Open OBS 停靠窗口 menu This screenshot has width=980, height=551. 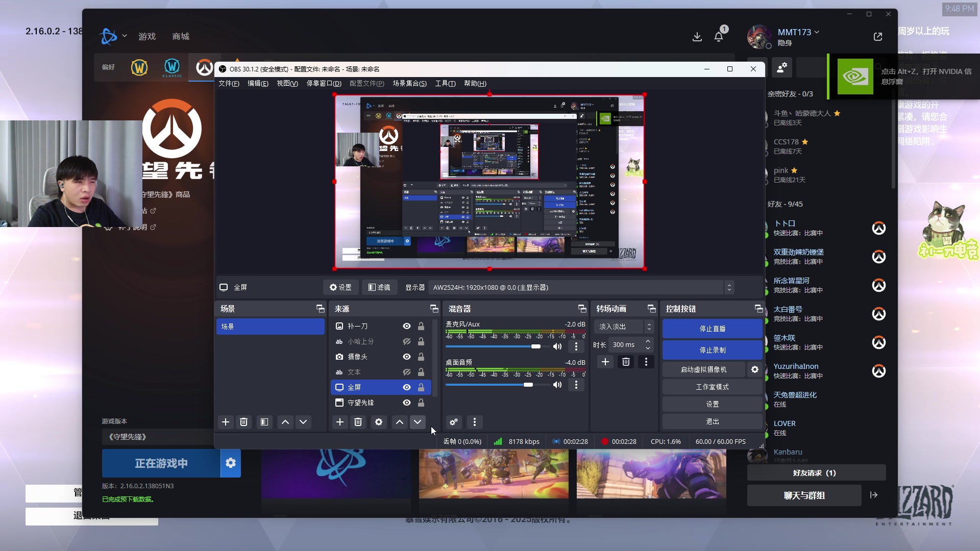(324, 84)
